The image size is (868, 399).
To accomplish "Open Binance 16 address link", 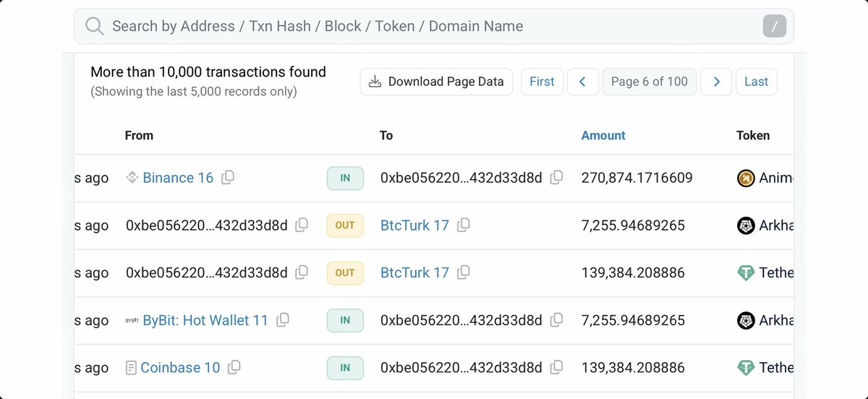I will [178, 178].
